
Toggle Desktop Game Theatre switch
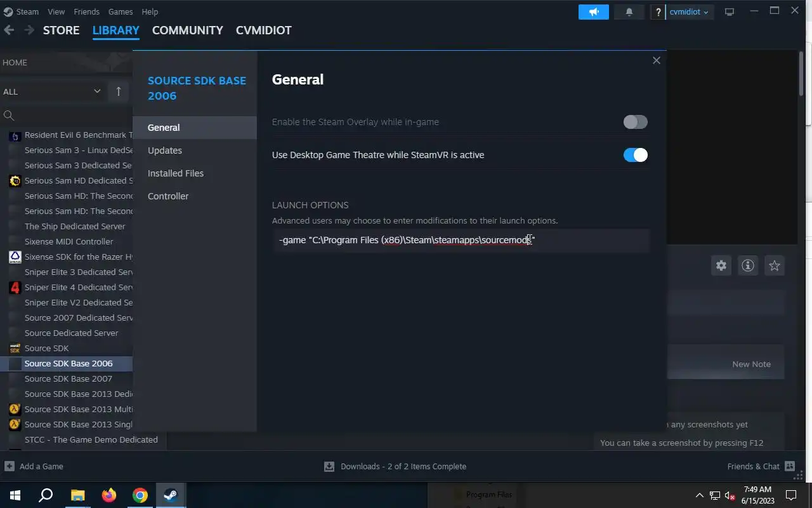point(635,155)
